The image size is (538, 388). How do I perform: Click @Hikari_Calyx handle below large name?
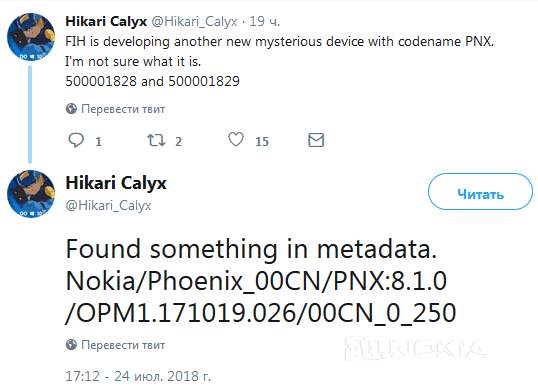108,205
